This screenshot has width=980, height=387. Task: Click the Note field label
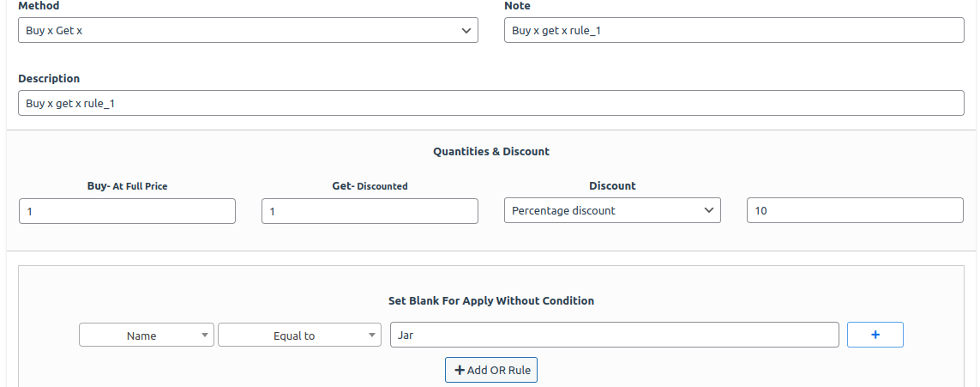(x=517, y=6)
